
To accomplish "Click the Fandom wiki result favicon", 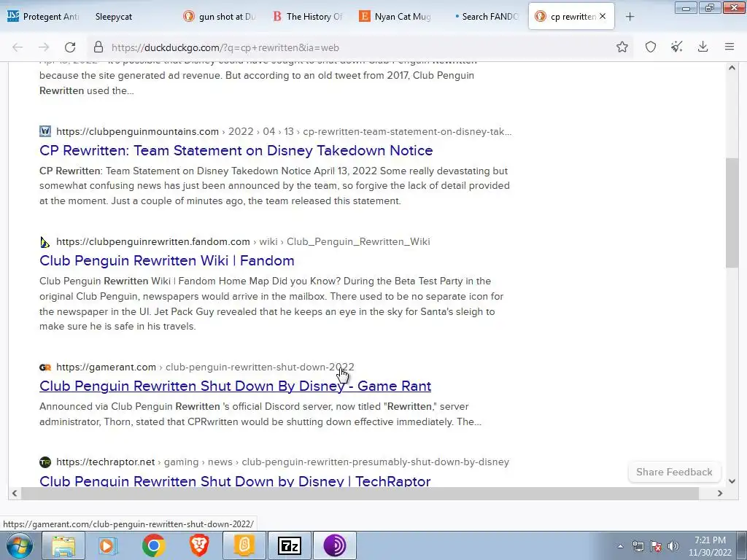I will click(45, 242).
